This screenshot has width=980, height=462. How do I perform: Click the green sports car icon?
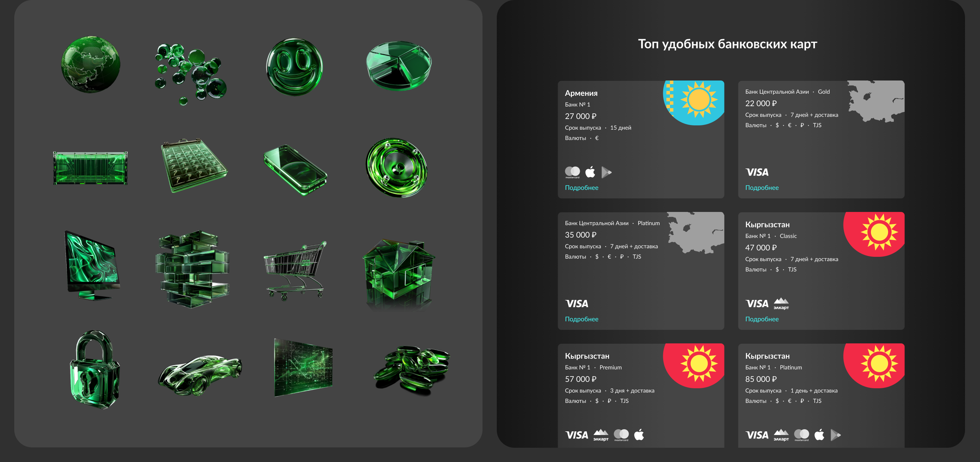click(199, 374)
